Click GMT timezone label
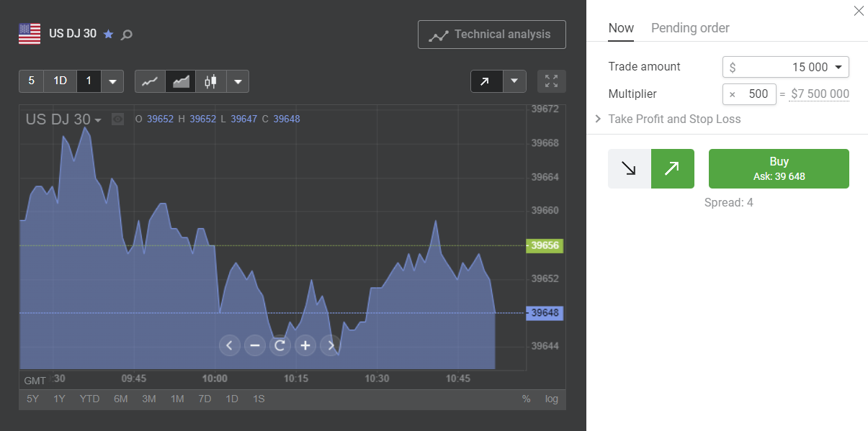Image resolution: width=868 pixels, height=431 pixels. tap(35, 380)
